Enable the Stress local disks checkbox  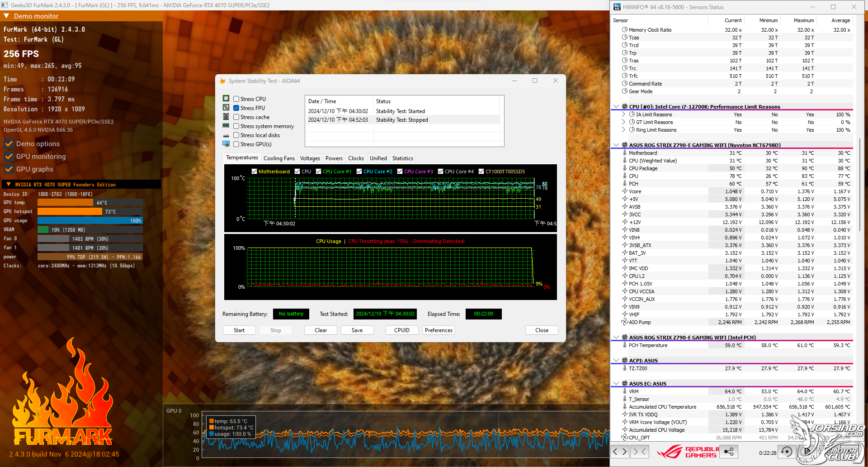click(x=236, y=135)
